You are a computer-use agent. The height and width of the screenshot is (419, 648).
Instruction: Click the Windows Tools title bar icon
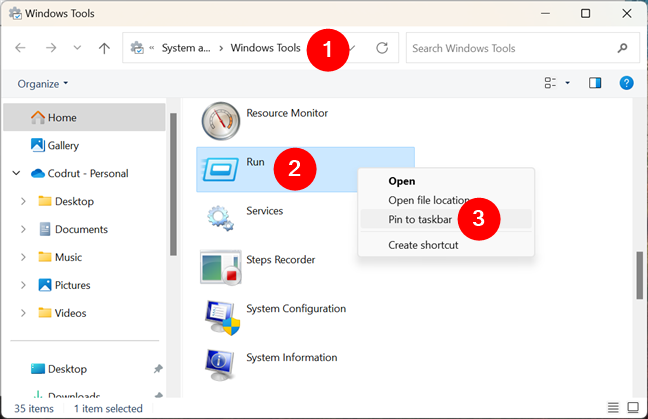point(15,13)
